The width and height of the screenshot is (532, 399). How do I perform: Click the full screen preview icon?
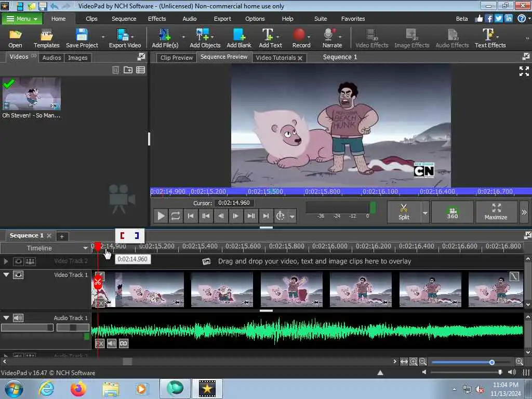click(524, 71)
